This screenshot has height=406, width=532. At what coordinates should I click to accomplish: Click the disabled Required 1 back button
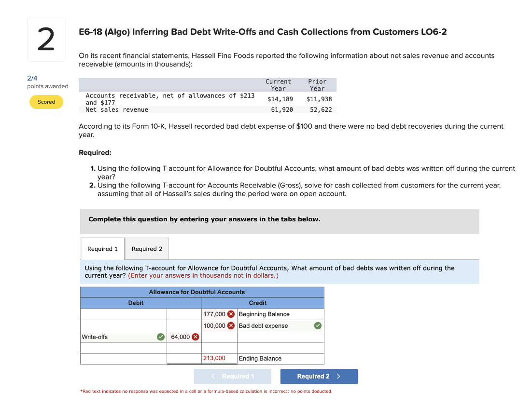coord(232,376)
